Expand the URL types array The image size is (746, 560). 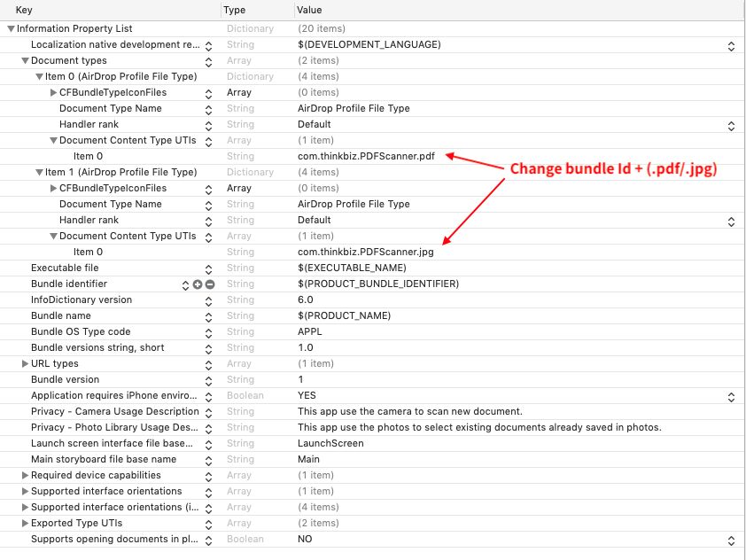pyautogui.click(x=25, y=363)
